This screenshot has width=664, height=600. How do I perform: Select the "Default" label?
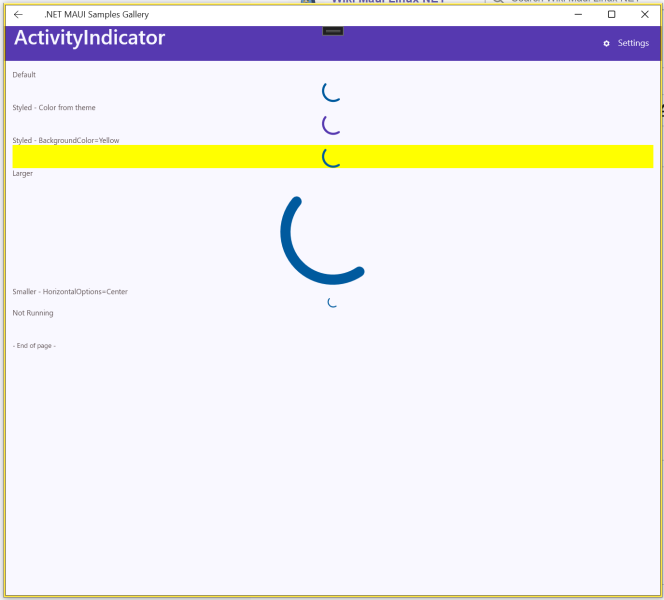(x=24, y=75)
